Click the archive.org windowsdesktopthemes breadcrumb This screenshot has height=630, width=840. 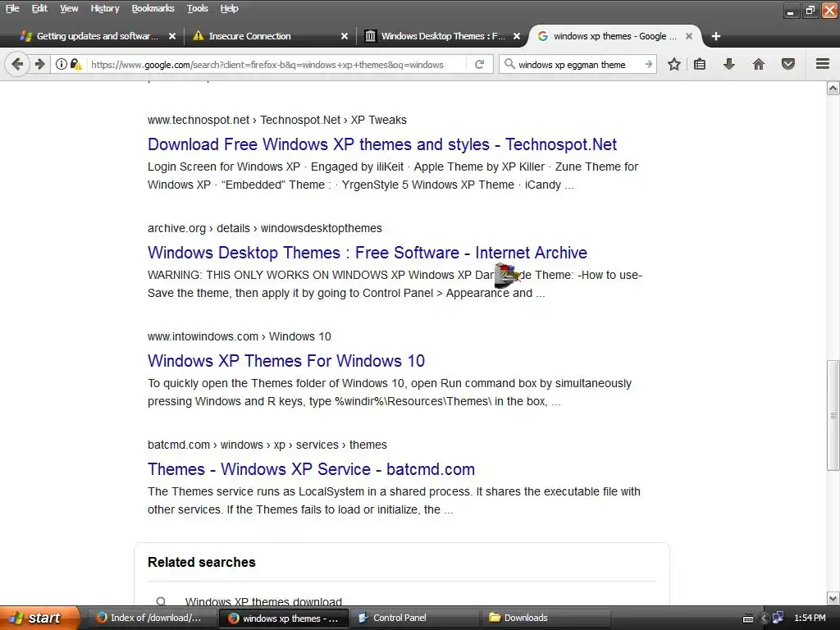tap(265, 228)
